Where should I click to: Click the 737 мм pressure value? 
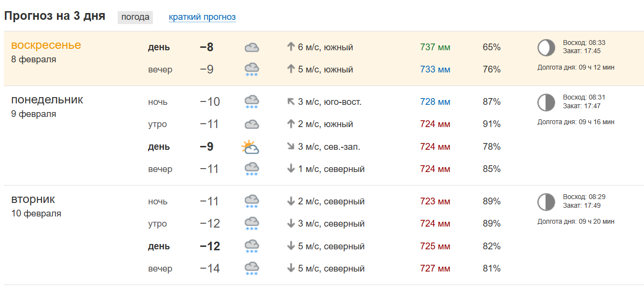point(435,47)
